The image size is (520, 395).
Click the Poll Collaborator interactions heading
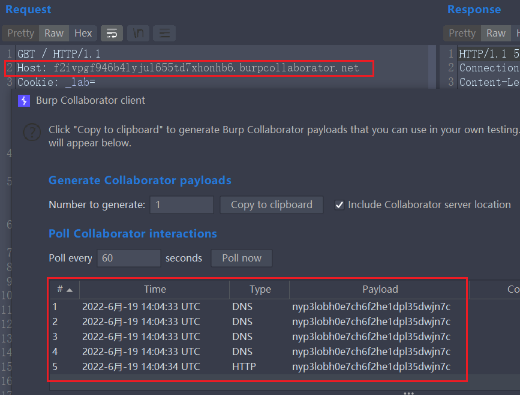(x=133, y=234)
